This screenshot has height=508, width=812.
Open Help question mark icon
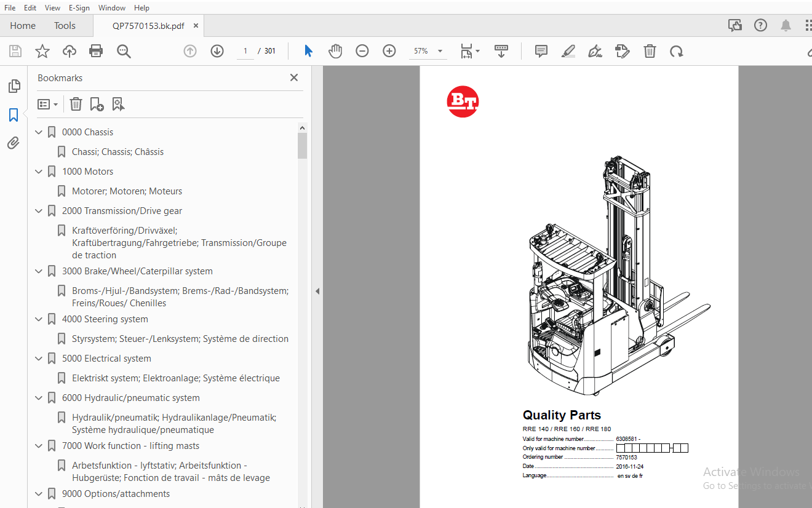(x=761, y=25)
